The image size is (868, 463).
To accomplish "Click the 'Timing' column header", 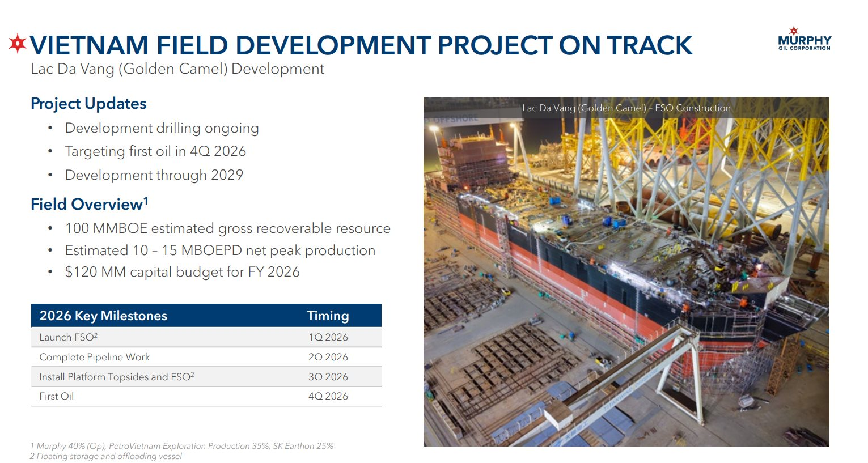I will (328, 316).
